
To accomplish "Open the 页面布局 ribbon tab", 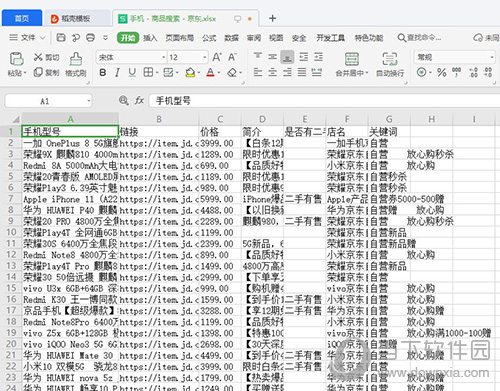I will (x=180, y=38).
